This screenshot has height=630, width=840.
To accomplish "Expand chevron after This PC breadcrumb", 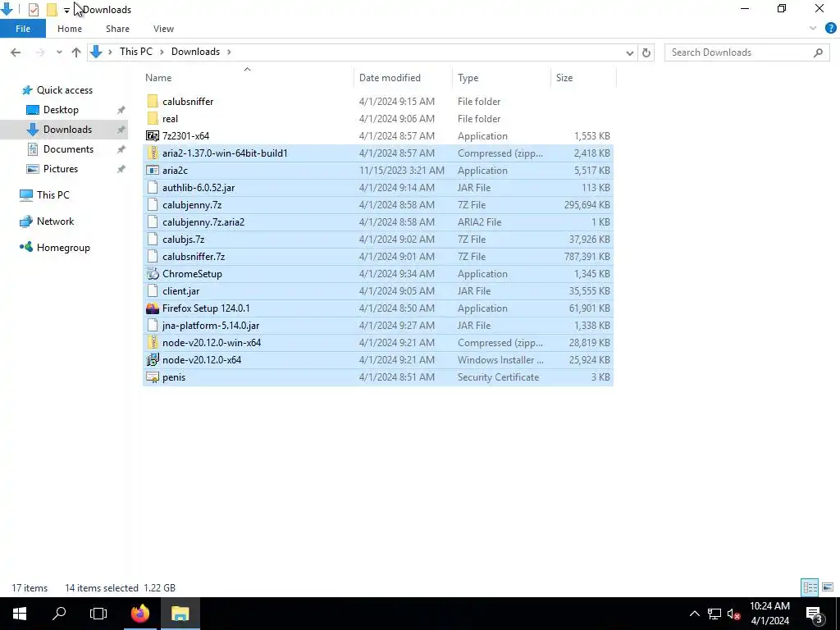I will click(x=162, y=52).
